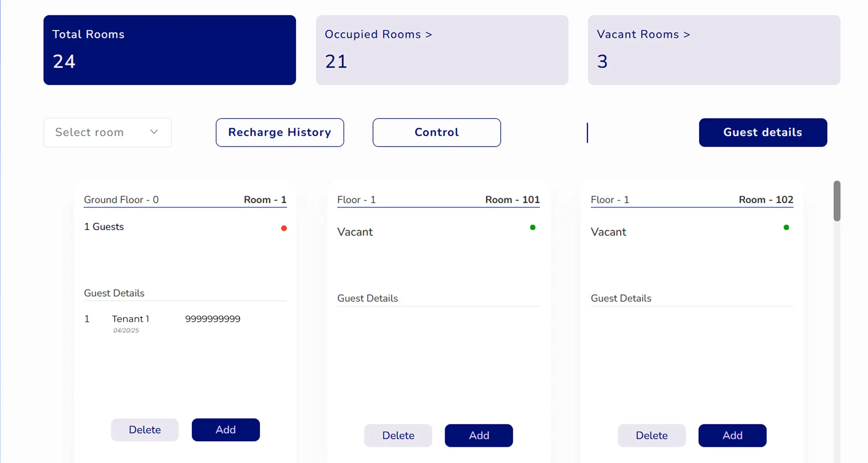
Task: Open Guest details view
Action: tap(763, 133)
